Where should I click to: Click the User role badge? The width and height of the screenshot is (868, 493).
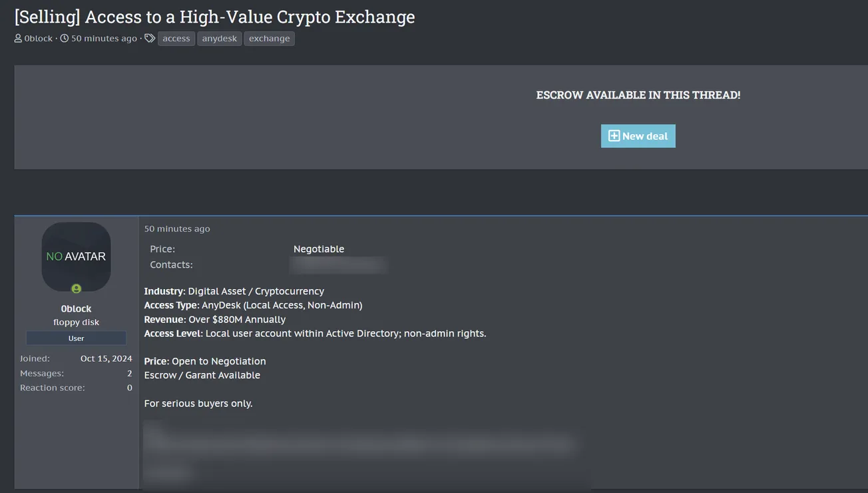pos(76,338)
